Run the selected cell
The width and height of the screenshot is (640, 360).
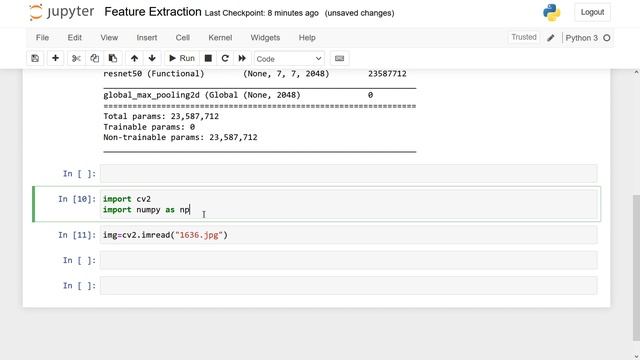point(182,58)
